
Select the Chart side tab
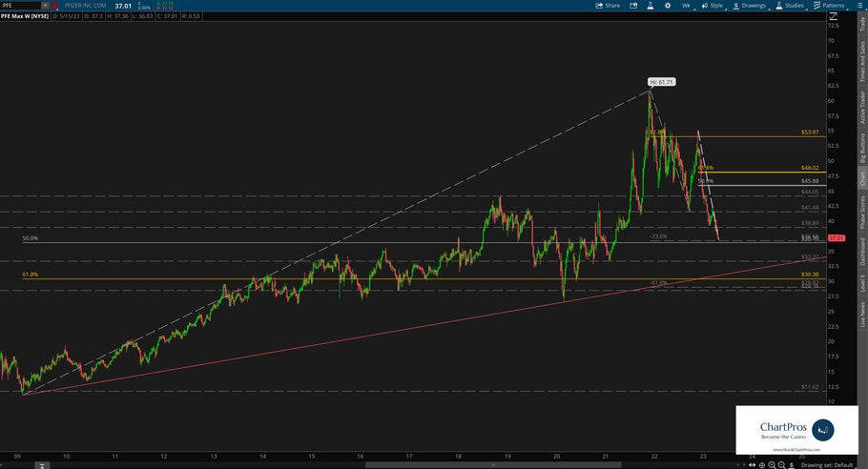click(862, 178)
